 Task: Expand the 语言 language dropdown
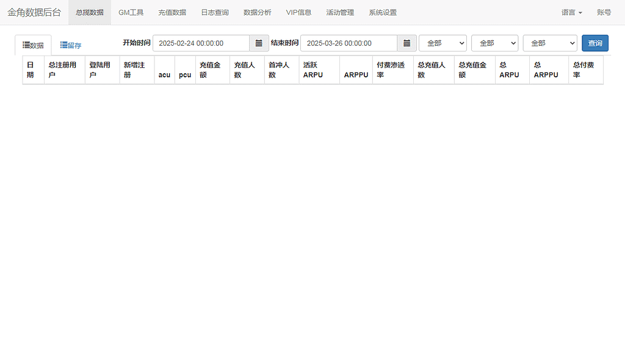click(x=572, y=12)
